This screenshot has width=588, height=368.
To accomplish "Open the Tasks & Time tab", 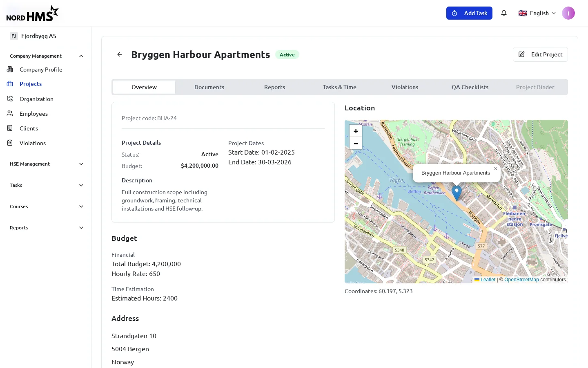I will tap(340, 87).
